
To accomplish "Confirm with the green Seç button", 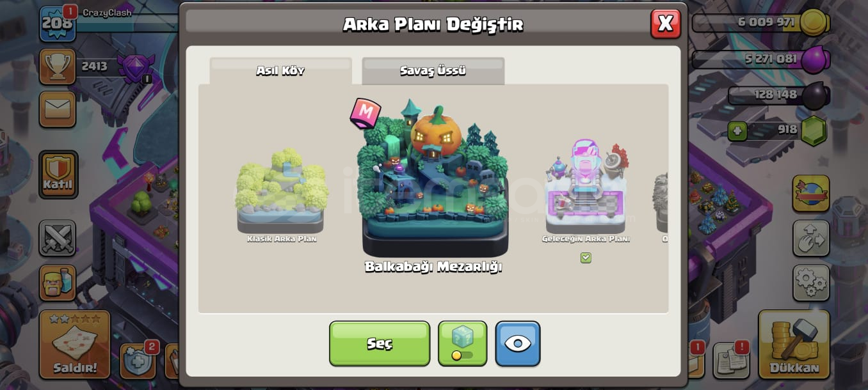I will pos(380,343).
